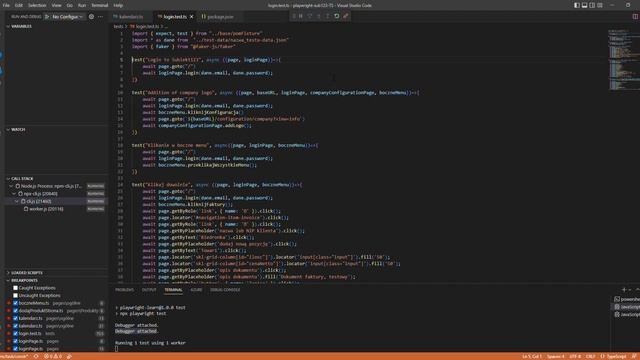
Task: Start debugging with the green play icon
Action: (x=47, y=17)
